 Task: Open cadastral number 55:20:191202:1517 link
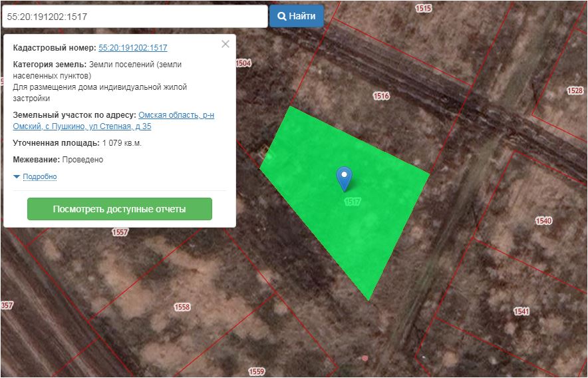coord(133,48)
